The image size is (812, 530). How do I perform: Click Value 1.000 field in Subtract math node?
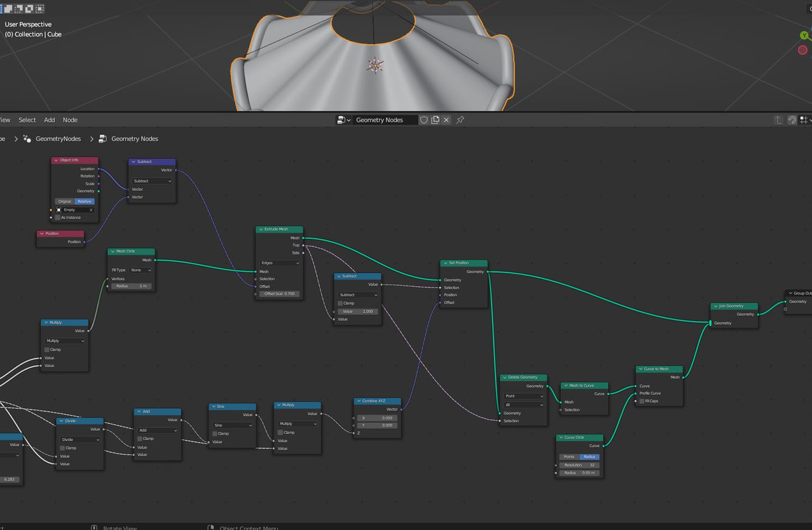pos(358,311)
